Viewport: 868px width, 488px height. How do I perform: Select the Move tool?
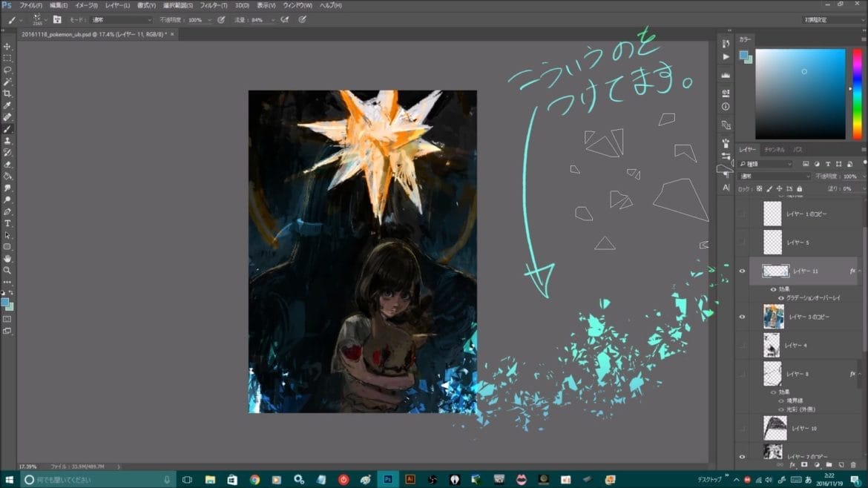tap(7, 46)
